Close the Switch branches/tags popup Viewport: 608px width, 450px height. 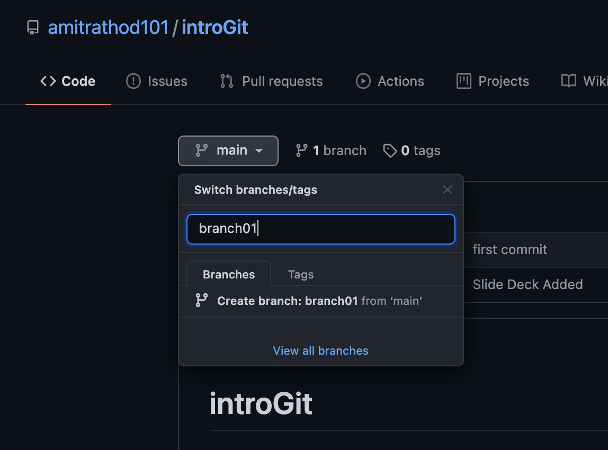[x=447, y=190]
